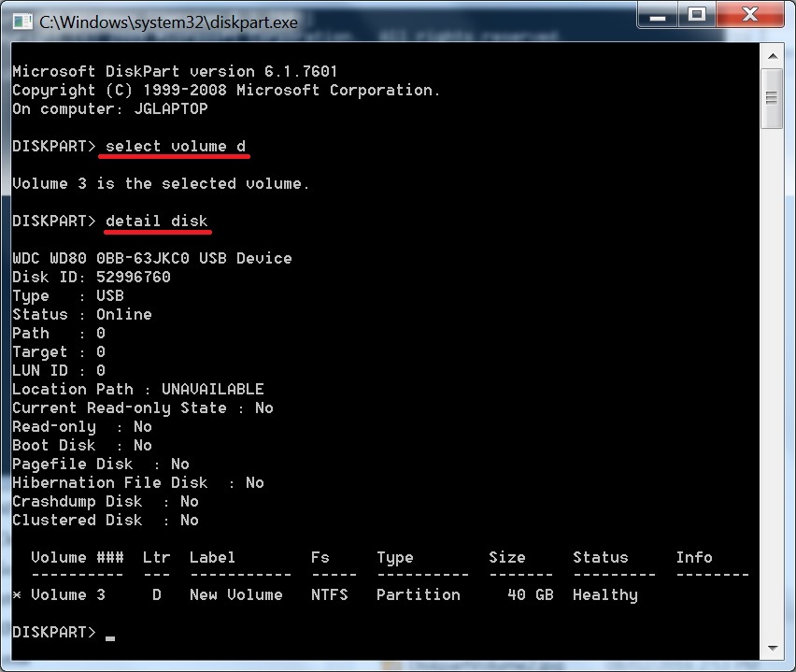Click the 'select volume d' command text
The image size is (796, 672).
coord(176,147)
